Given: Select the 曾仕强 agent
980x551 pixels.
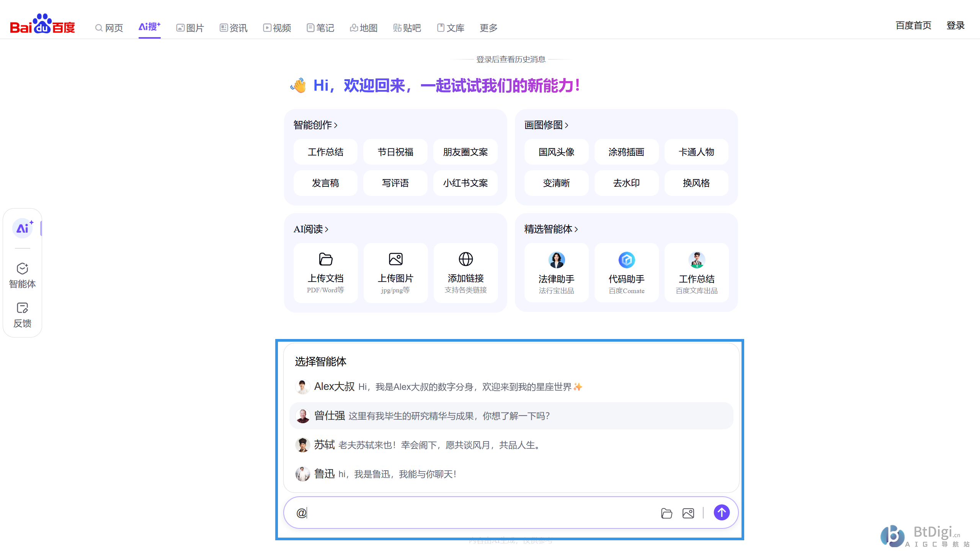Looking at the screenshot, I should coord(511,416).
